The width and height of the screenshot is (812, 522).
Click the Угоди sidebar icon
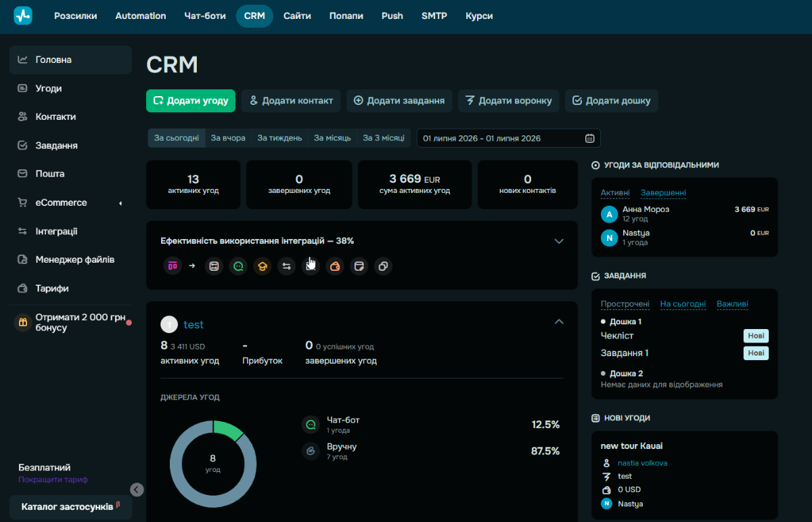tap(22, 88)
